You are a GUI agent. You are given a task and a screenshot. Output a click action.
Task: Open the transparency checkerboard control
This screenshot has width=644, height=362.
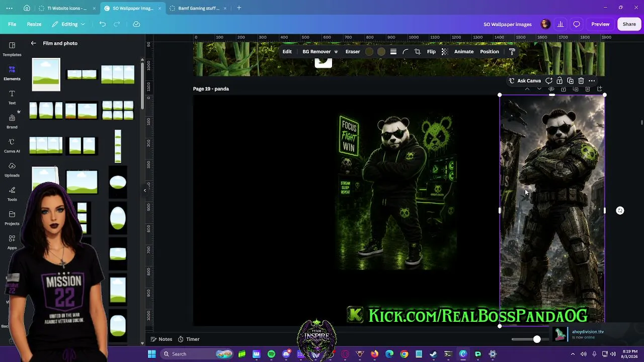click(x=445, y=52)
